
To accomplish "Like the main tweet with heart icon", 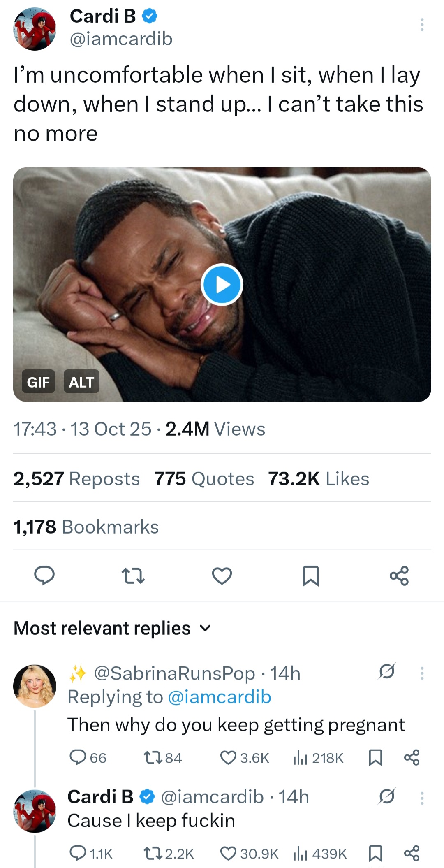I will (222, 576).
